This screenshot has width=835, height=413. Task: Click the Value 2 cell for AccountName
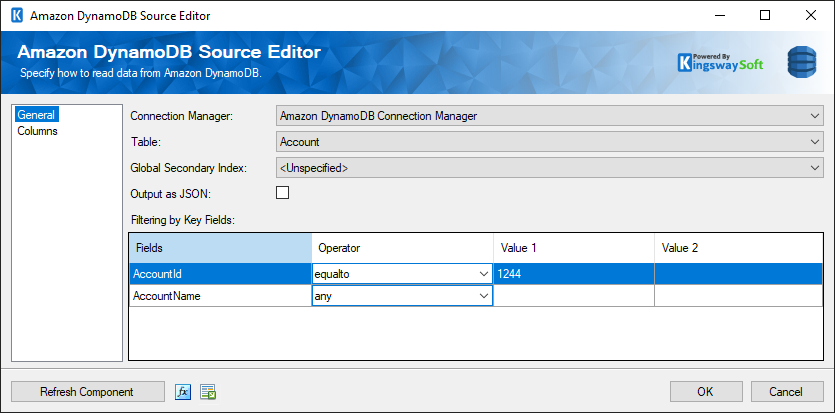tap(739, 296)
